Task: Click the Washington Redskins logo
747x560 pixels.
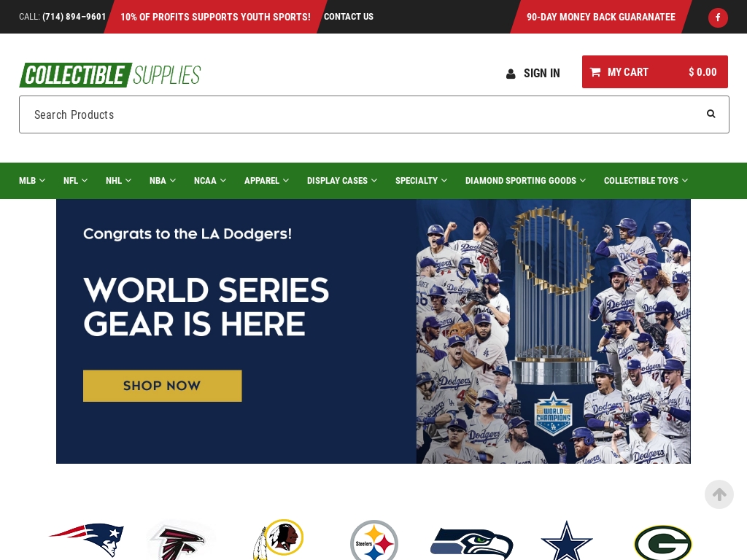Action: coord(278,540)
